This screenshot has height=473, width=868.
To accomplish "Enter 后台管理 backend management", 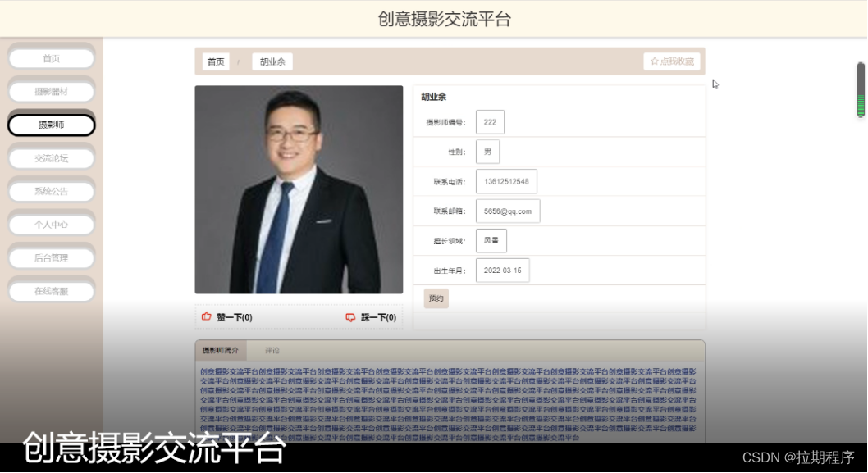I will click(51, 257).
